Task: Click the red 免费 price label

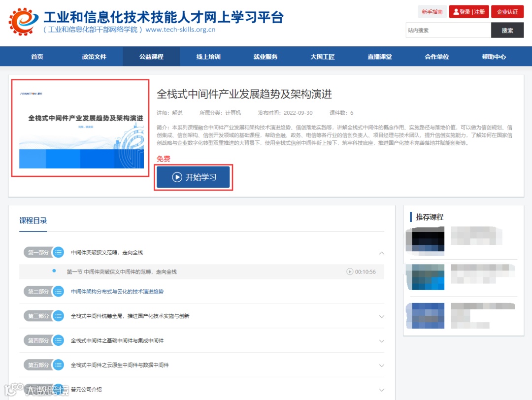Action: click(163, 159)
